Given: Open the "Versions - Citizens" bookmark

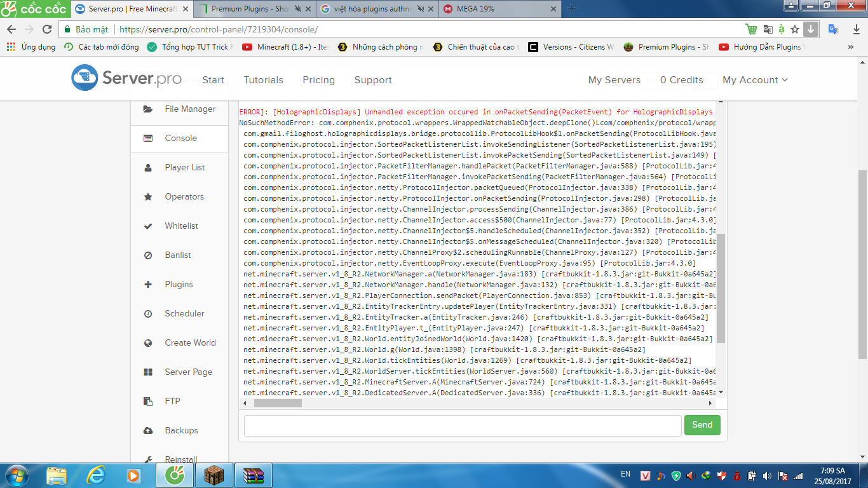Looking at the screenshot, I should coord(571,47).
